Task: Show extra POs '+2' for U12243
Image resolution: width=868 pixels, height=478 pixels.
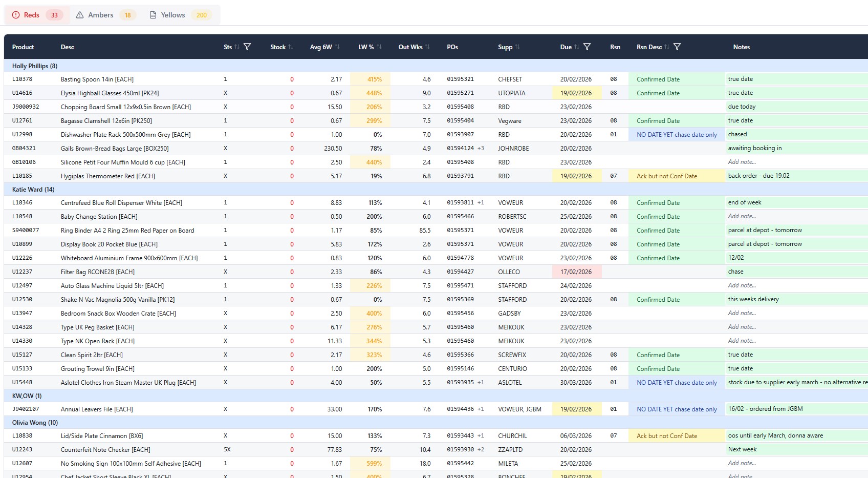Action: click(x=481, y=449)
